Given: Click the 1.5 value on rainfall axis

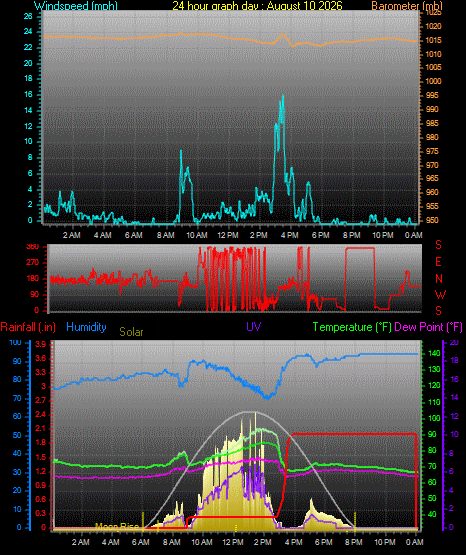Looking at the screenshot, I should coord(41,457).
